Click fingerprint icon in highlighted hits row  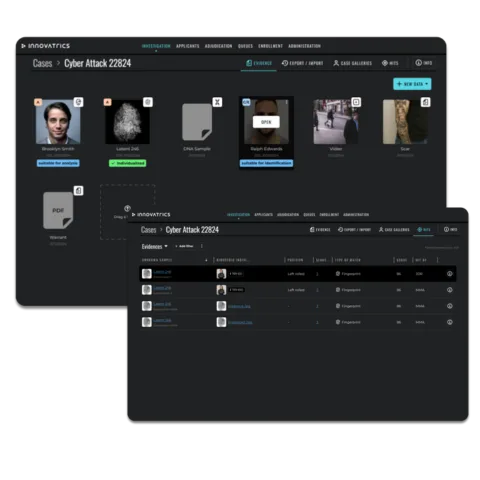click(x=338, y=274)
